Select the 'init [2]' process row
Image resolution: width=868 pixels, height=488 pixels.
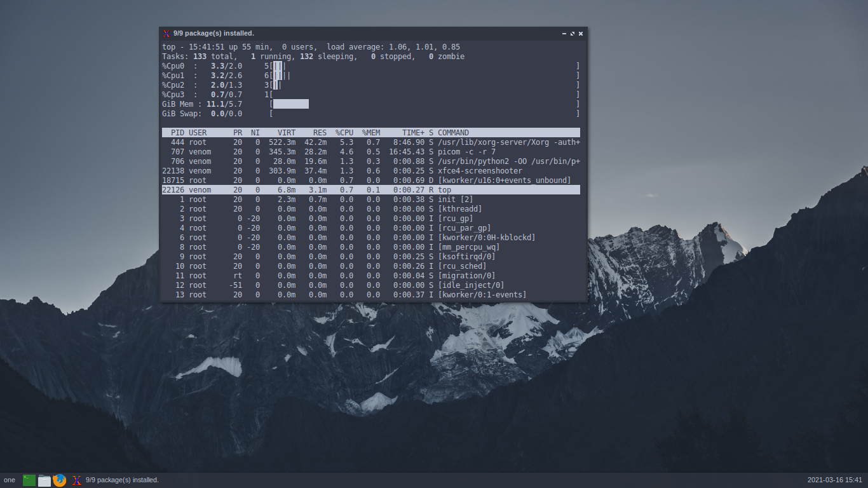371,200
